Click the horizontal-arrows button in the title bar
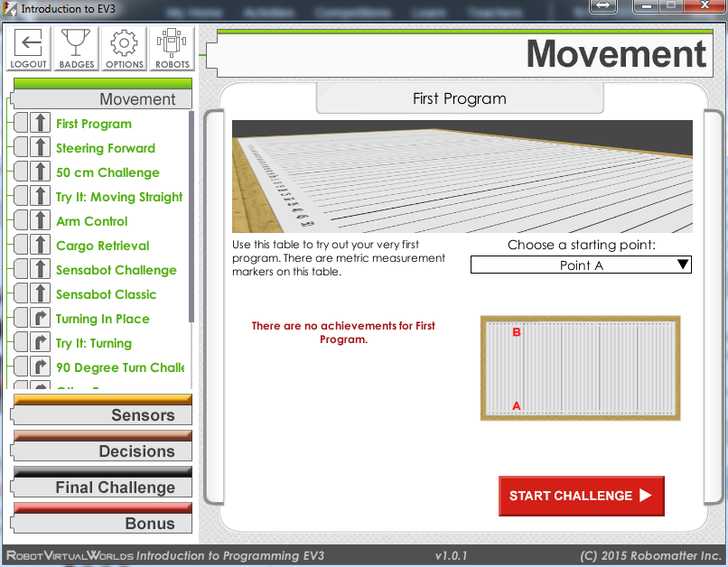This screenshot has height=567, width=728. coord(602,5)
